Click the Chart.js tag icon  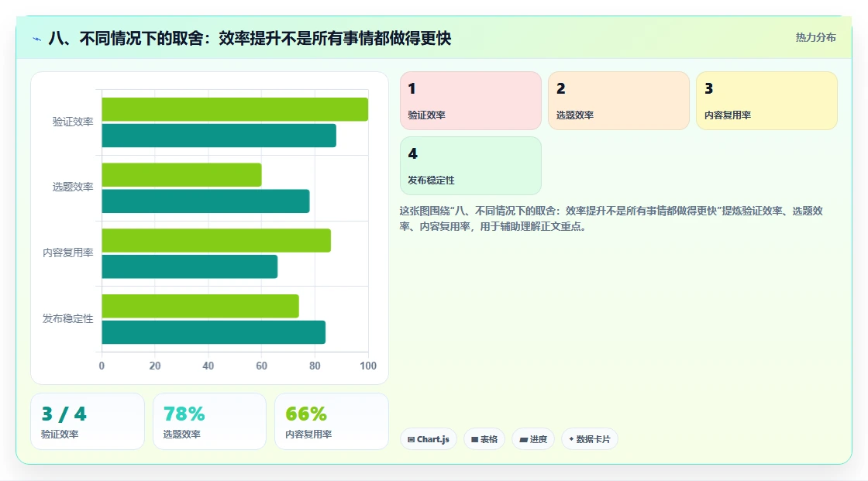coord(412,439)
